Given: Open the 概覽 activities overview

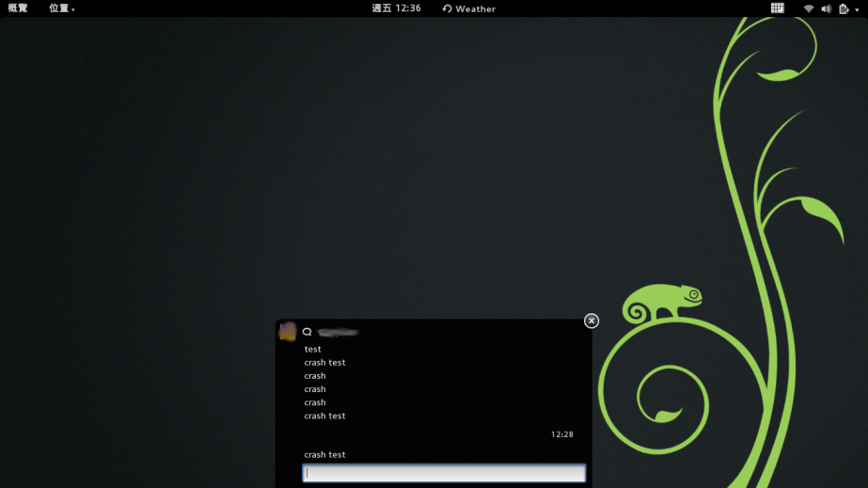Looking at the screenshot, I should pos(18,8).
